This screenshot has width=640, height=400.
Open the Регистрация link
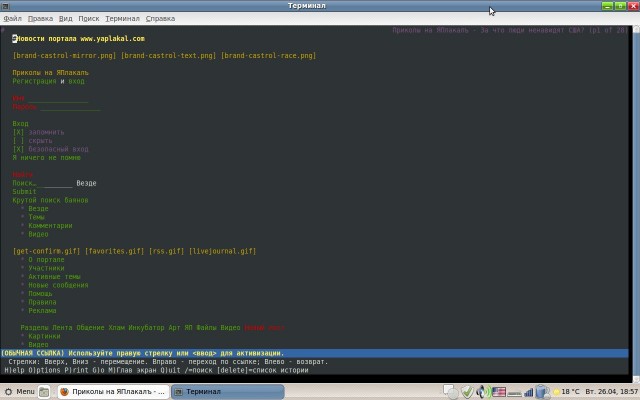pos(34,81)
